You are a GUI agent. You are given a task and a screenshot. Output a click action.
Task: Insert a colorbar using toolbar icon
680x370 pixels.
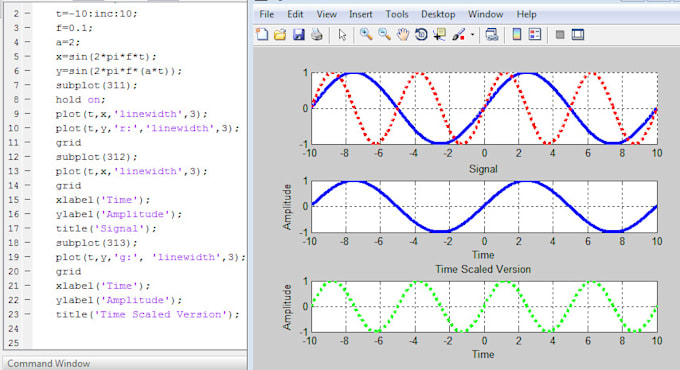click(x=517, y=34)
